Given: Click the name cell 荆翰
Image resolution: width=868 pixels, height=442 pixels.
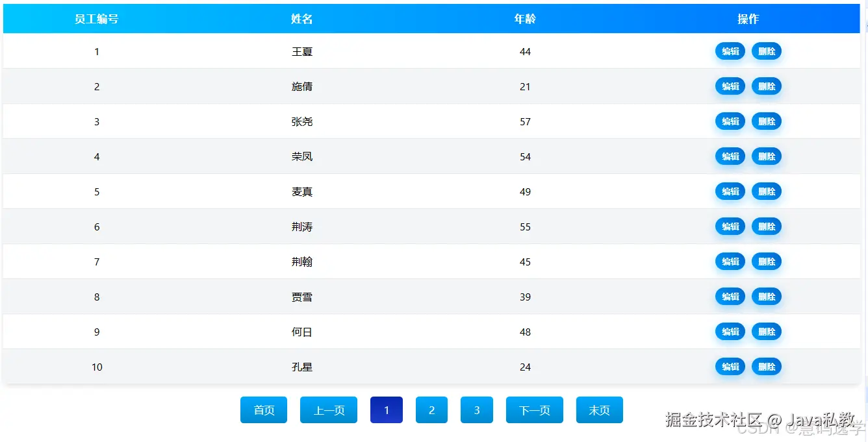Looking at the screenshot, I should 302,262.
